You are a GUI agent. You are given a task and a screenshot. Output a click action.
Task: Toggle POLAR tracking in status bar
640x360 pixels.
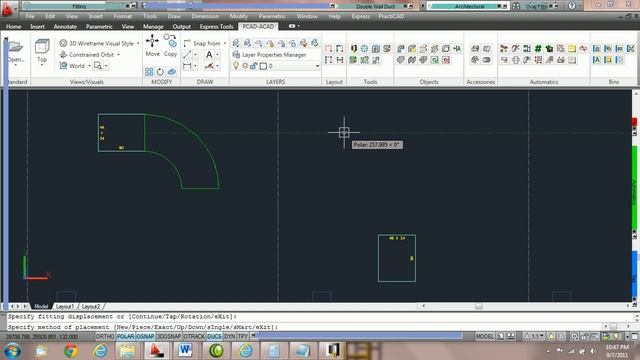125,336
